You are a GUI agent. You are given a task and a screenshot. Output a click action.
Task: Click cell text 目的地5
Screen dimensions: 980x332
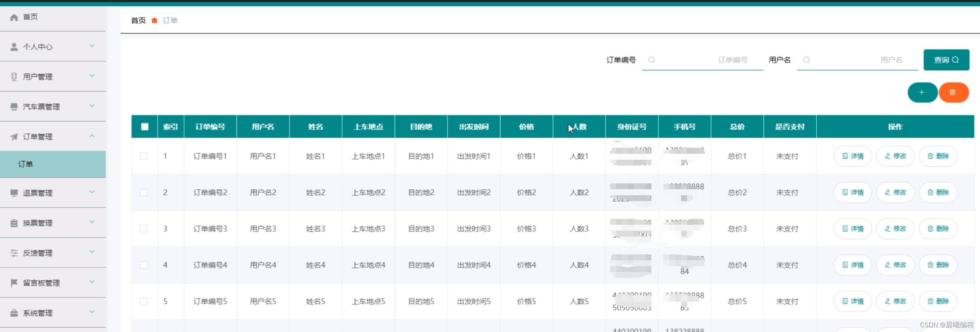pyautogui.click(x=421, y=301)
